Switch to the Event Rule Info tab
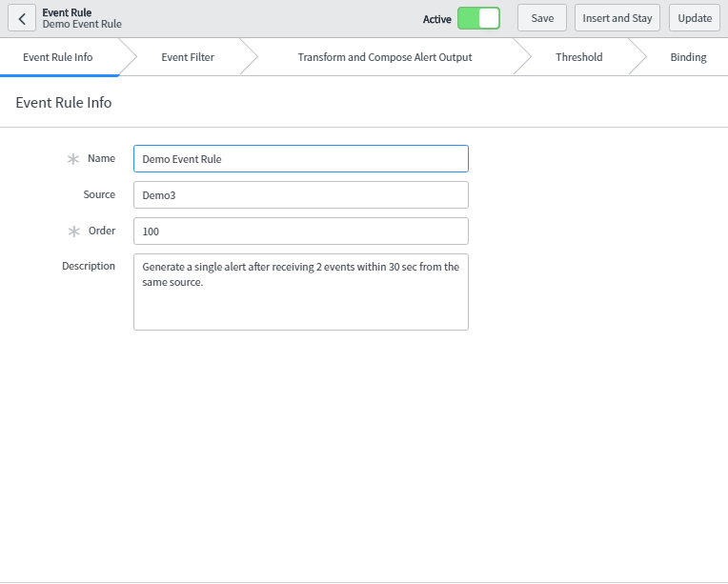 point(58,57)
